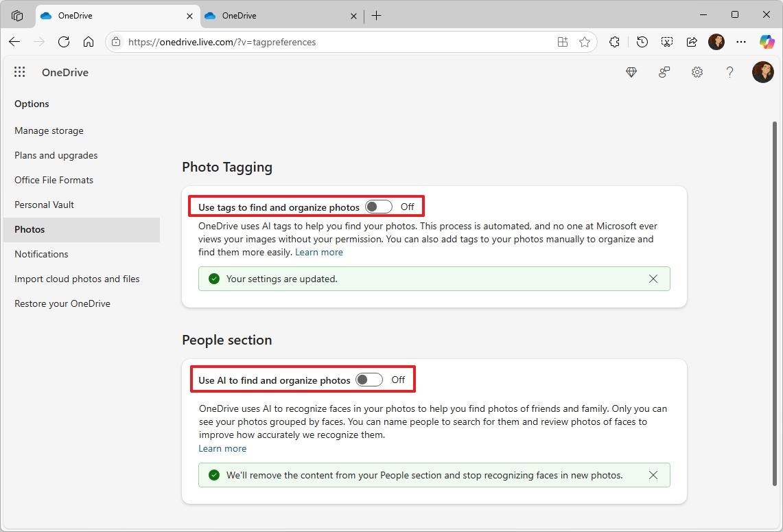Open the tab actions menu icon
This screenshot has width=783, height=532.
coord(17,16)
